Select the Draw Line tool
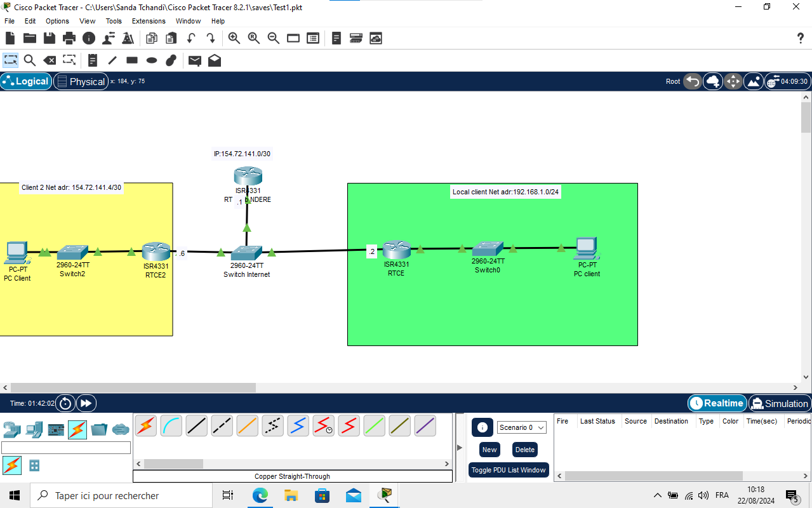812x508 pixels. [112, 60]
